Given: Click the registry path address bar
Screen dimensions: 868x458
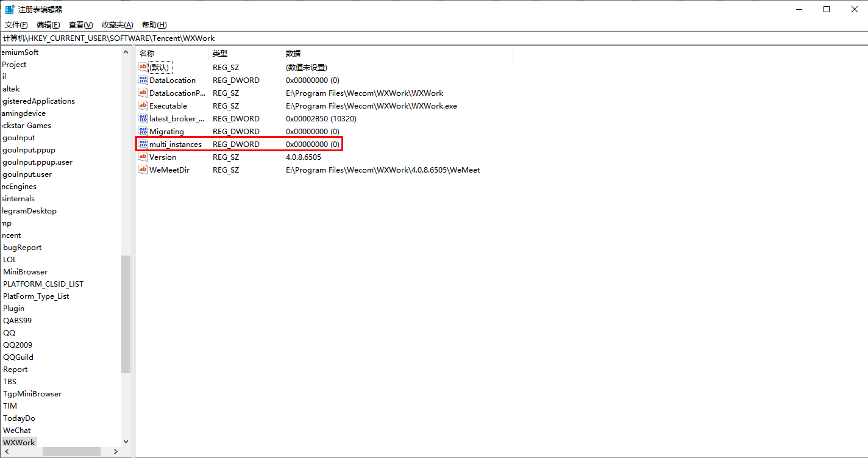Looking at the screenshot, I should coord(427,38).
